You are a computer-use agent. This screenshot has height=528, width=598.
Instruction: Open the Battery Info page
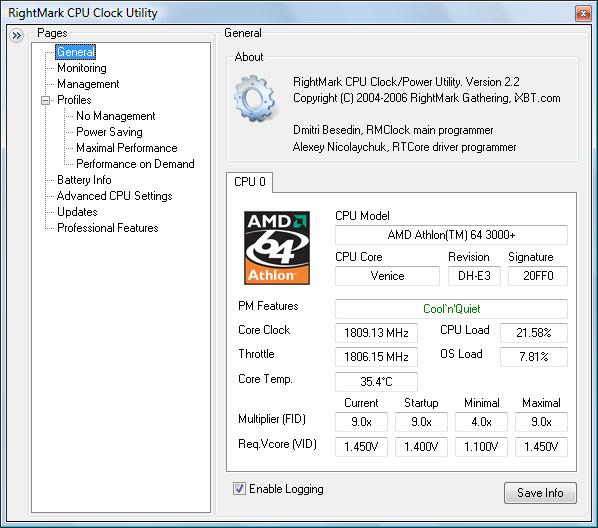tap(84, 180)
